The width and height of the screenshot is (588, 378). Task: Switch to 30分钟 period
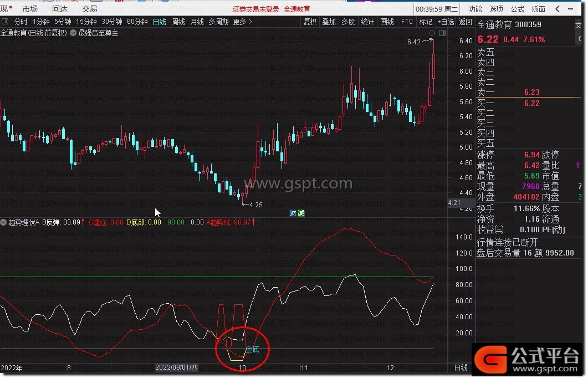[x=112, y=22]
